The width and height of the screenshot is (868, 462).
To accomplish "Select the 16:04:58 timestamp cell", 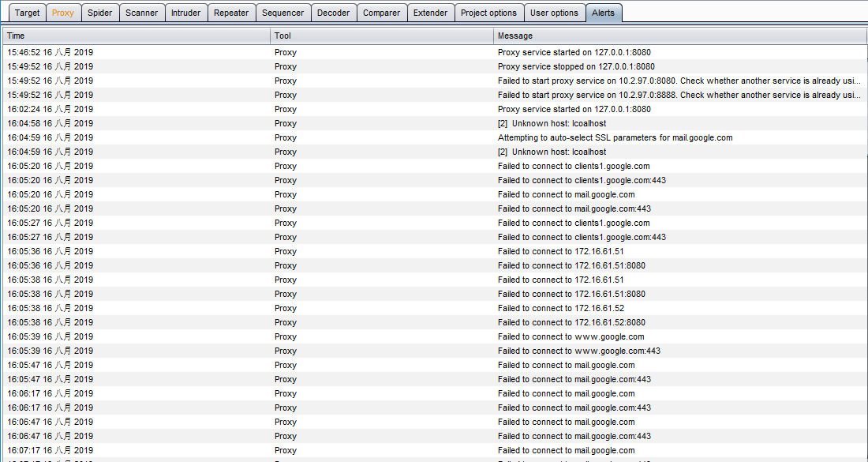I will pos(51,123).
